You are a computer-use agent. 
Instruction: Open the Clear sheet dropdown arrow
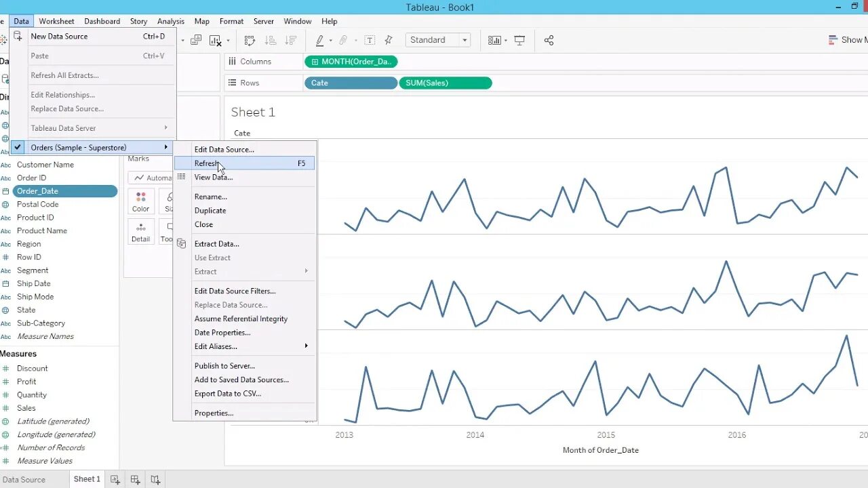227,40
